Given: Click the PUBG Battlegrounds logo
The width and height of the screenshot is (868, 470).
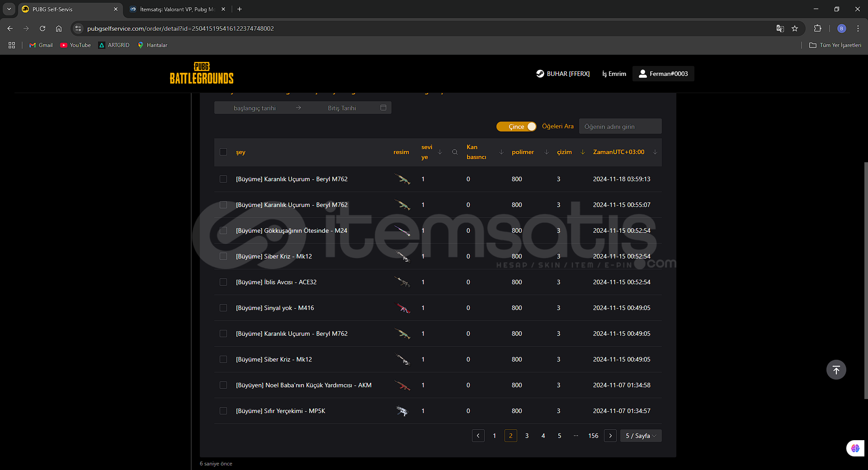Looking at the screenshot, I should [202, 73].
